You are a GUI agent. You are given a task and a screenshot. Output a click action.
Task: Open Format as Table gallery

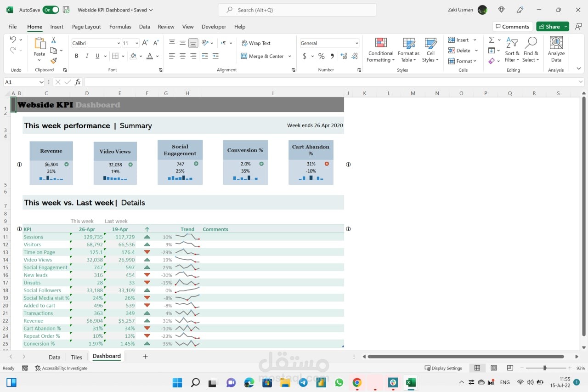[408, 50]
